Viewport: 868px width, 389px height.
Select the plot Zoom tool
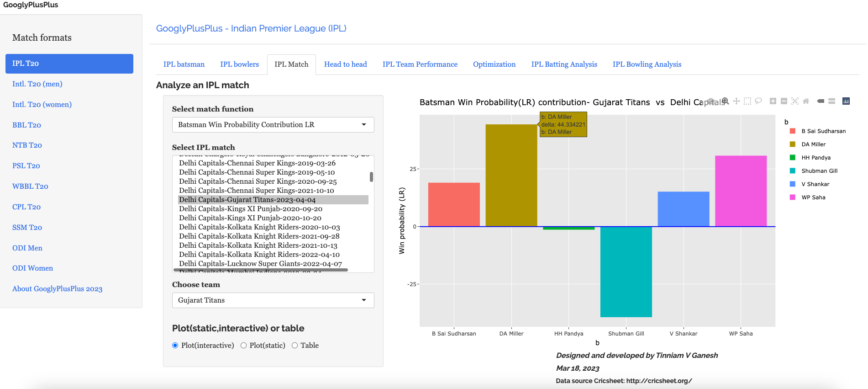point(725,101)
